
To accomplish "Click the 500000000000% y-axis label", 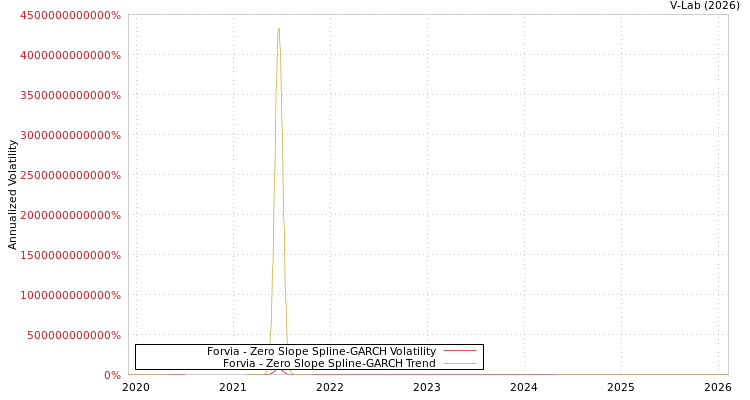I will point(74,335).
